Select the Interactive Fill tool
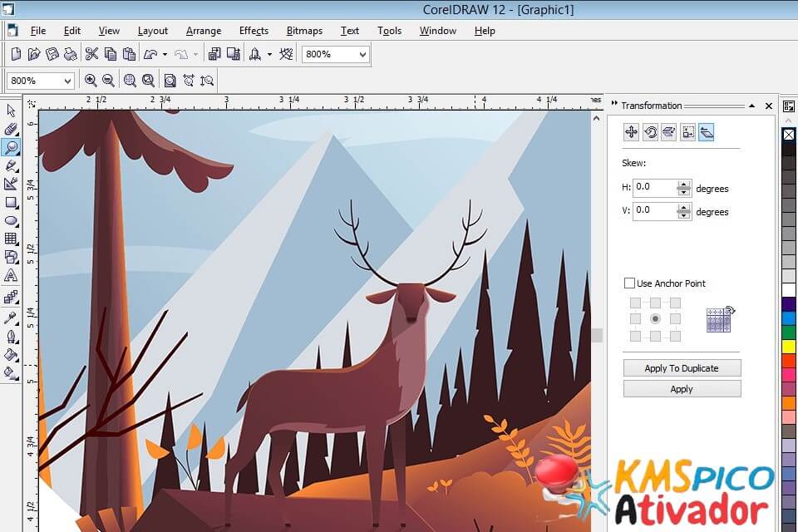 11,372
